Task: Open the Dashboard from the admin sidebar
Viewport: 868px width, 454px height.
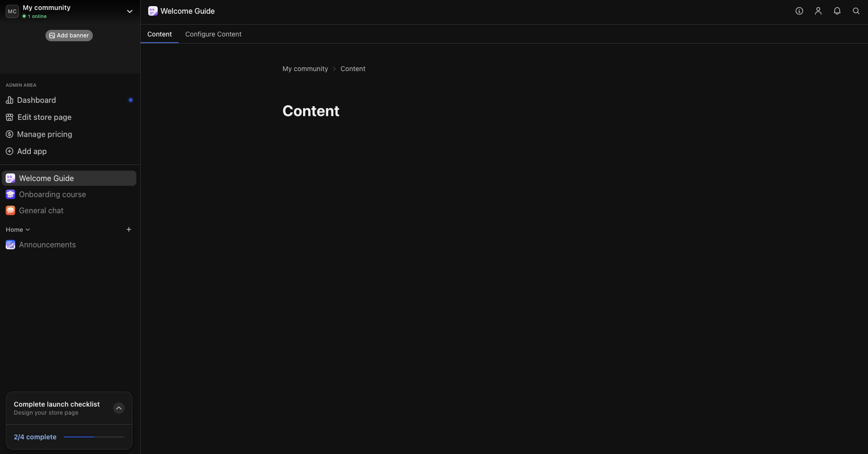Action: coord(36,100)
